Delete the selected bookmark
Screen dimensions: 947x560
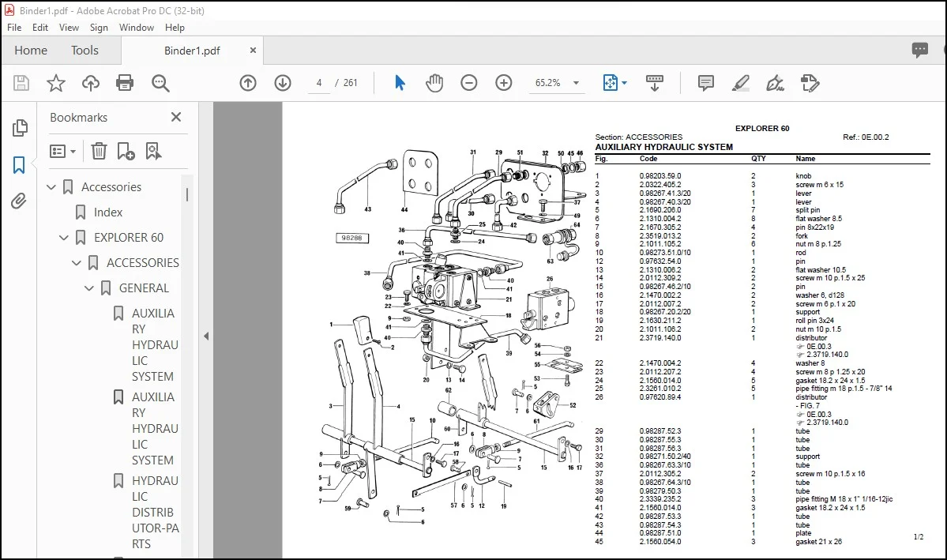coord(99,151)
